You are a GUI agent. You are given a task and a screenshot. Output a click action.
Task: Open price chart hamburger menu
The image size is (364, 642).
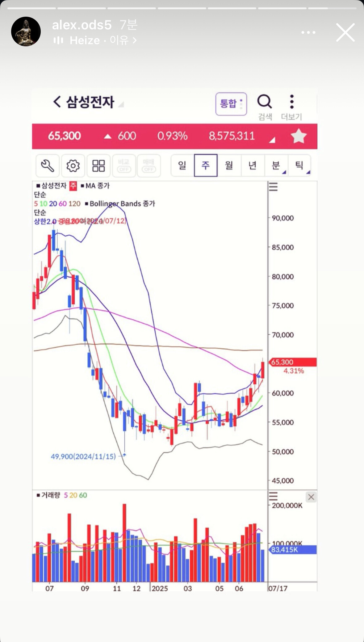point(273,187)
